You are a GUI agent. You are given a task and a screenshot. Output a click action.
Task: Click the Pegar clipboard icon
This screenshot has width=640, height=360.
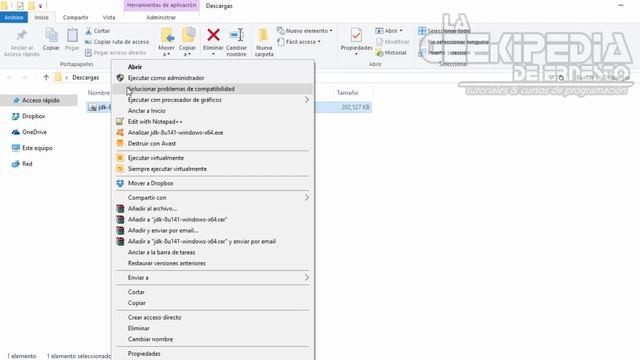72,35
